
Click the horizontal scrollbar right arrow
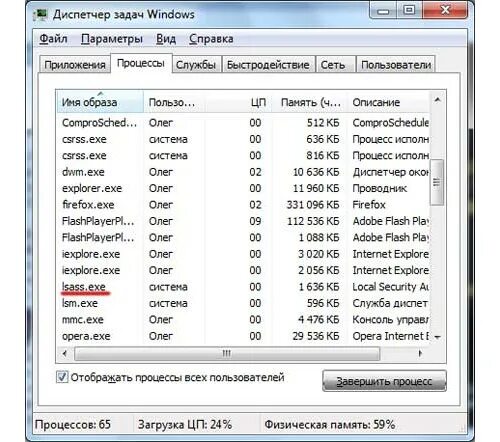click(420, 353)
